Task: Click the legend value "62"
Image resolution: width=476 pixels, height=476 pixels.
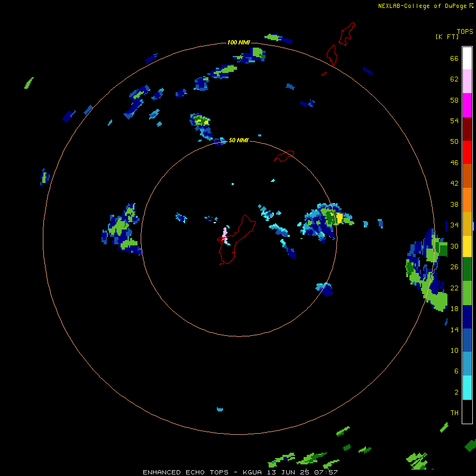Action: 454,79
